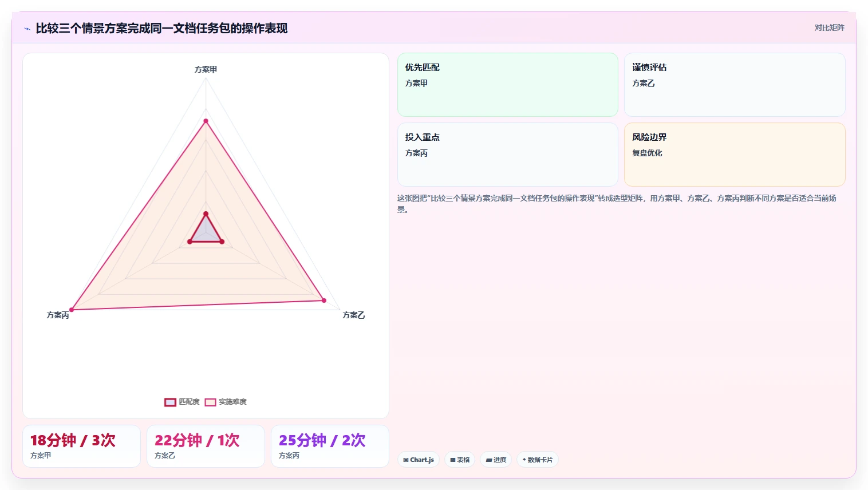Click the 对比矩阵 label in the header
Viewport: 868px width, 490px height.
[x=829, y=27]
